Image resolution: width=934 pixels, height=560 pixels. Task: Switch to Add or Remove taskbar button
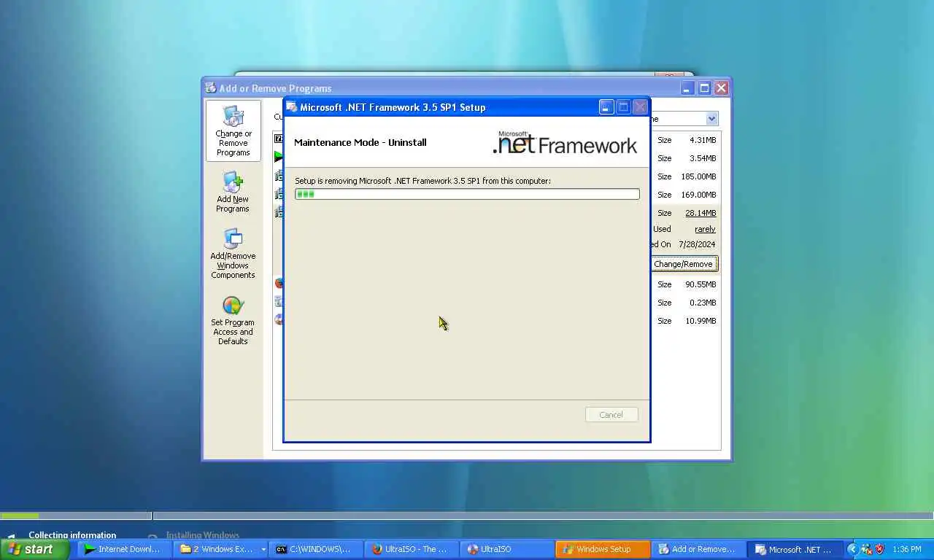[x=698, y=549]
